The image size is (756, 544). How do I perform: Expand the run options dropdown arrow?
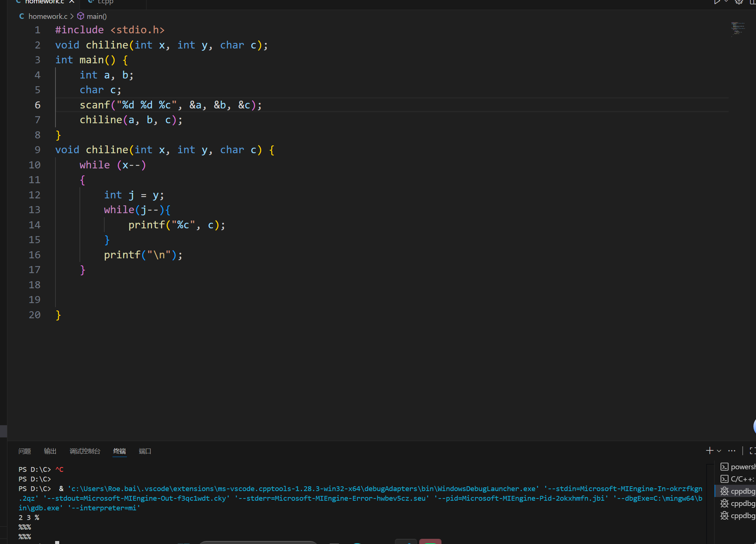click(x=726, y=2)
